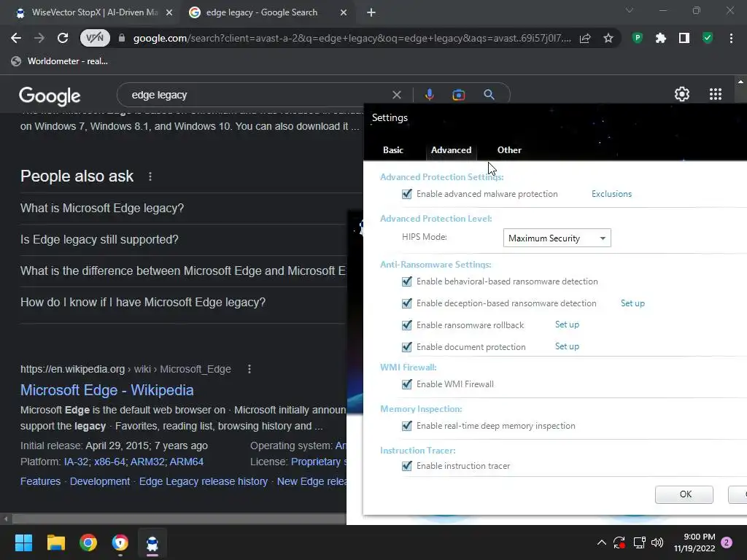747x560 pixels.
Task: Go to the Google logo homepage
Action: point(50,96)
